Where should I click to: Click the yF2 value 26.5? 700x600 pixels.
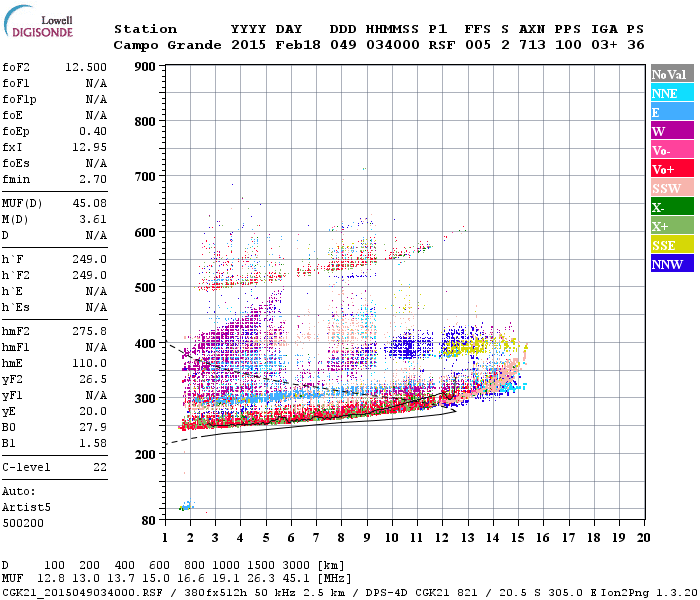coord(93,379)
